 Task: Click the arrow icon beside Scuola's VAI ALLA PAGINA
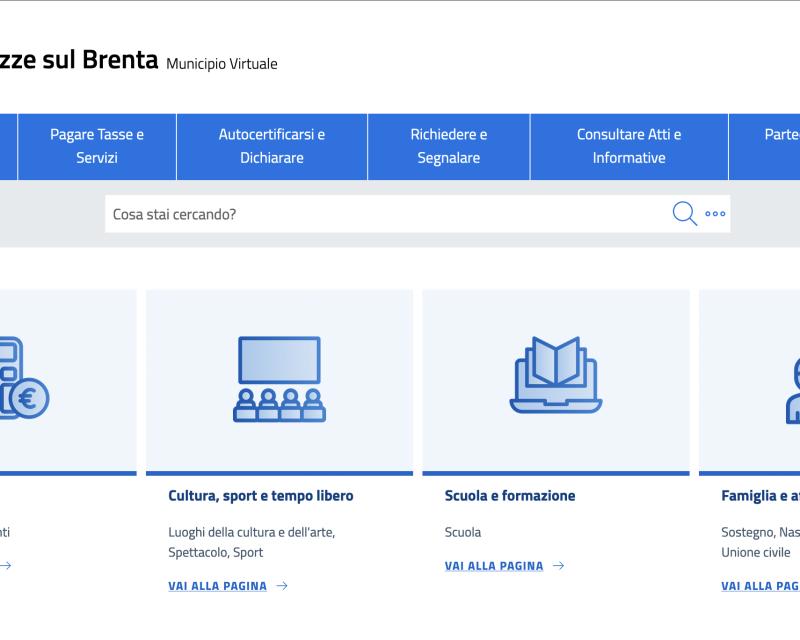[x=557, y=566]
